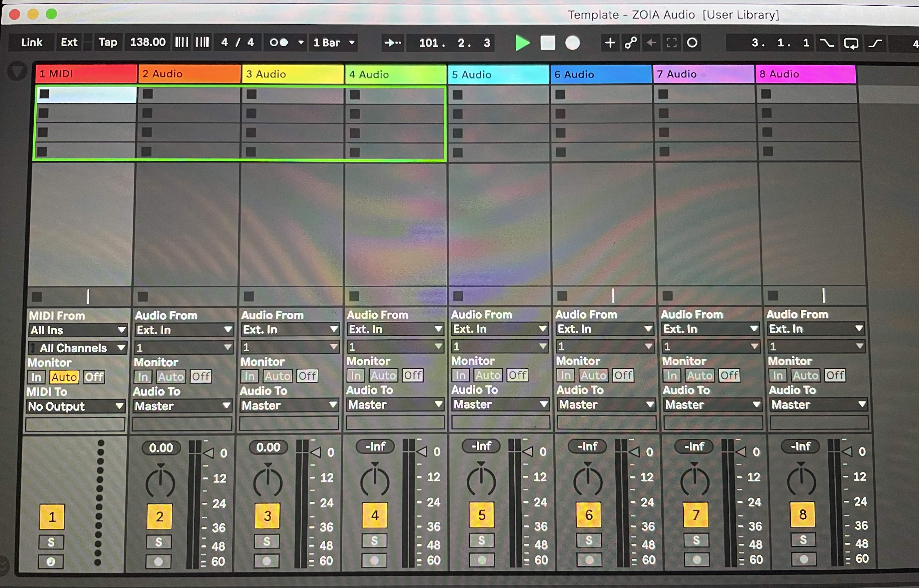Image resolution: width=919 pixels, height=588 pixels.
Task: Click the phase nudge down icon
Action: pos(182,42)
